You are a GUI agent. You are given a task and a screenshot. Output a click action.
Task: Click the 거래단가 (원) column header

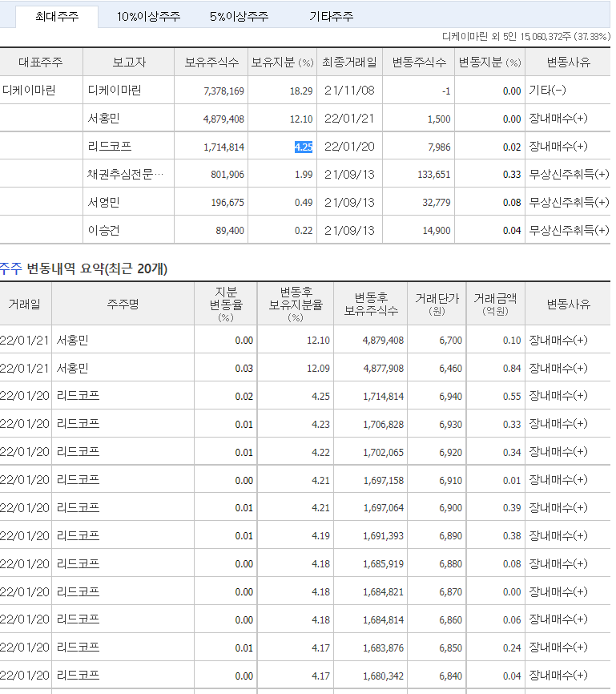tap(437, 304)
